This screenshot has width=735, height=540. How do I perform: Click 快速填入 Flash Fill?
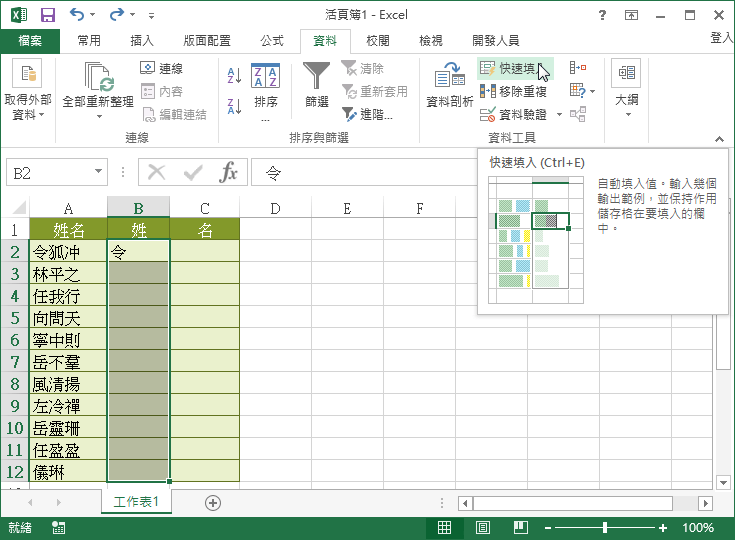click(515, 68)
